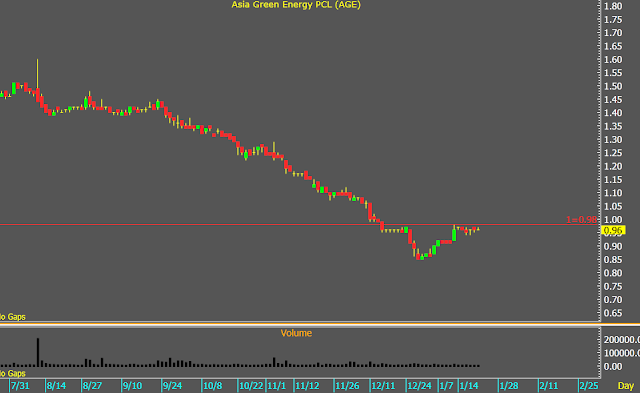This screenshot has height=393, width=640.
Task: Click the 1.25 price axis label
Action: click(x=613, y=153)
